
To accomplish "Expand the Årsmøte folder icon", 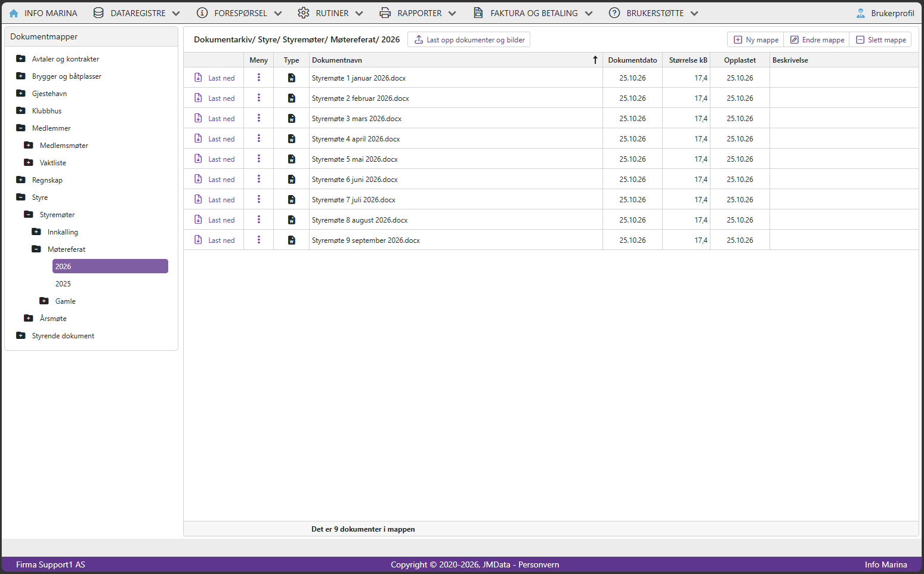I will tap(29, 319).
